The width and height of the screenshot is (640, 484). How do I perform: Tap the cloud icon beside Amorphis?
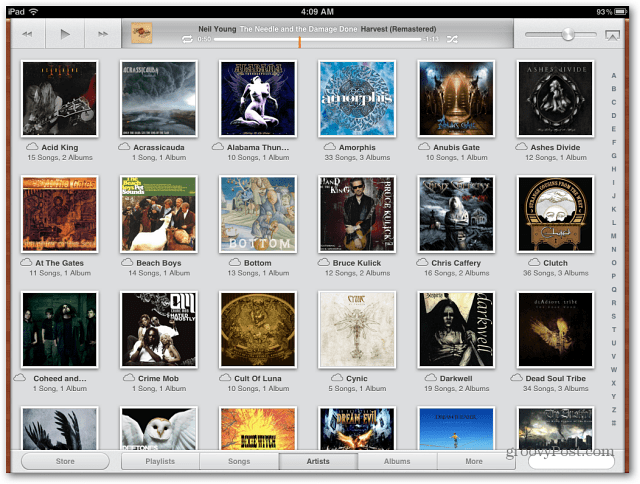pos(330,147)
